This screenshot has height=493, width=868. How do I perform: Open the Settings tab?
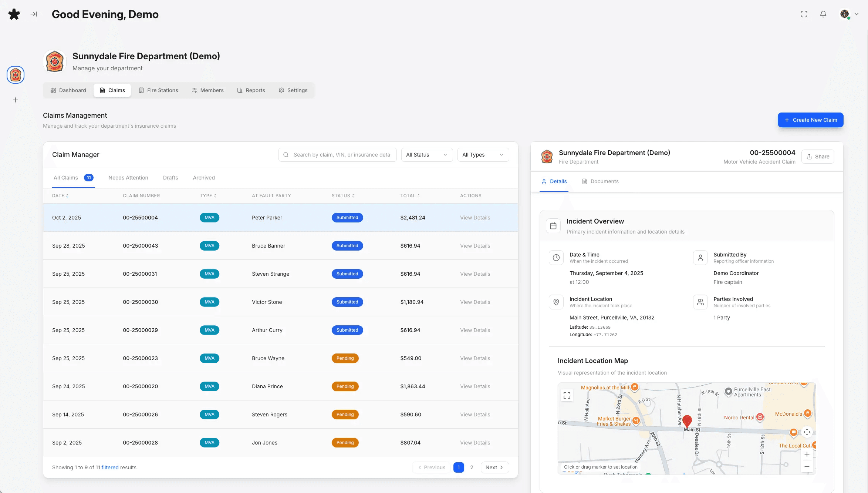pyautogui.click(x=293, y=90)
